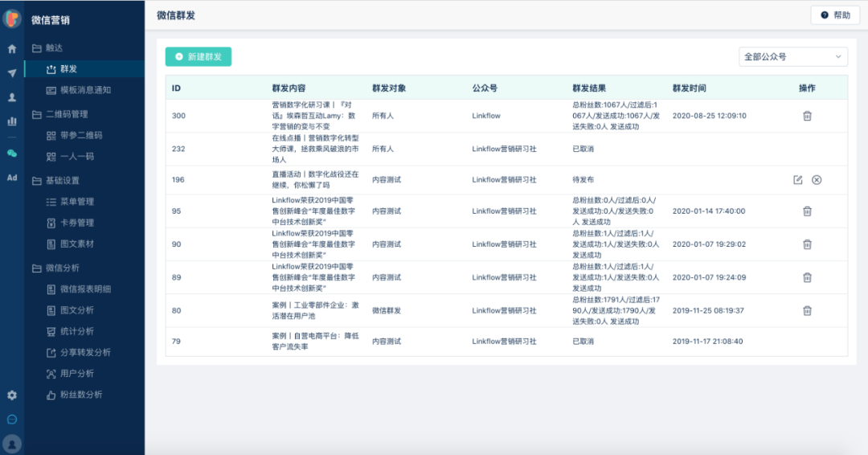Open the paper plane campaign icon

[11, 73]
